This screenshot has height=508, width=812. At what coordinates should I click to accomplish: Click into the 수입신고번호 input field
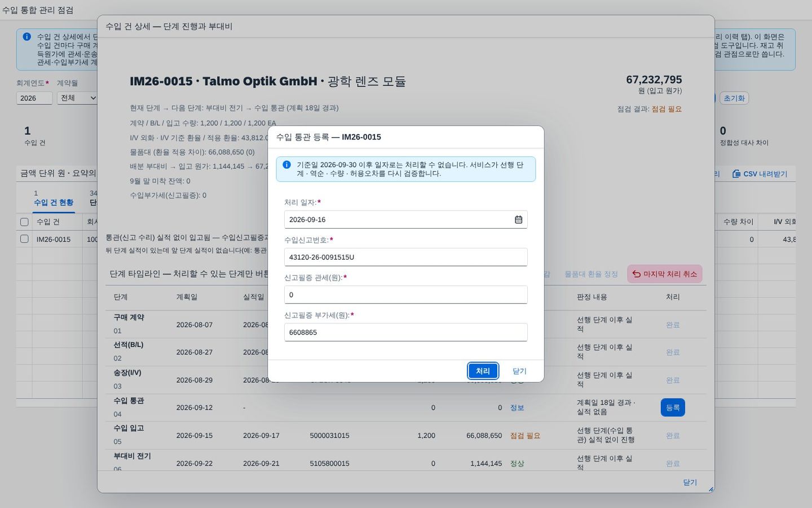pos(406,257)
